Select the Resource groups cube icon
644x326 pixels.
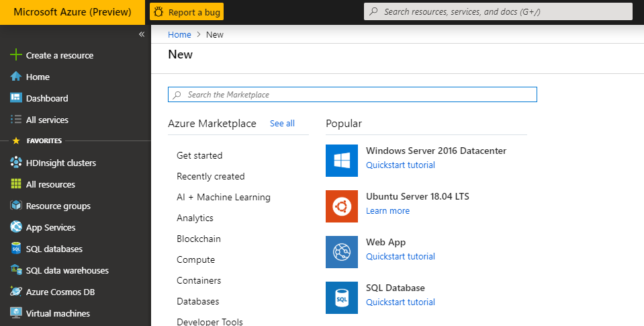tap(16, 206)
